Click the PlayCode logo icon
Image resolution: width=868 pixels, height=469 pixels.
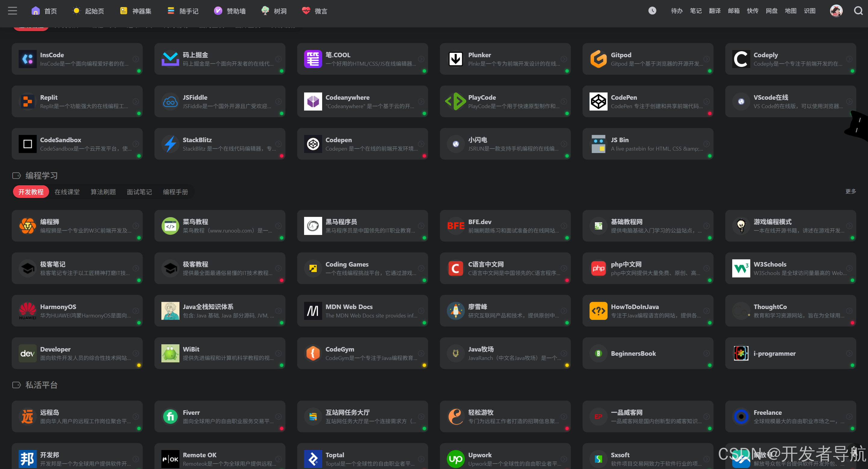click(456, 102)
